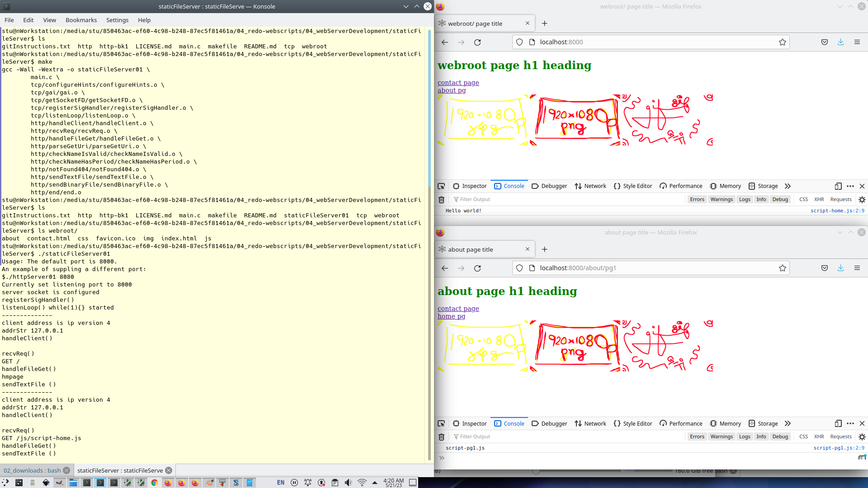Toggle responsive design mode in the top devtools
Viewport: 868px width, 488px height.
[x=838, y=186]
